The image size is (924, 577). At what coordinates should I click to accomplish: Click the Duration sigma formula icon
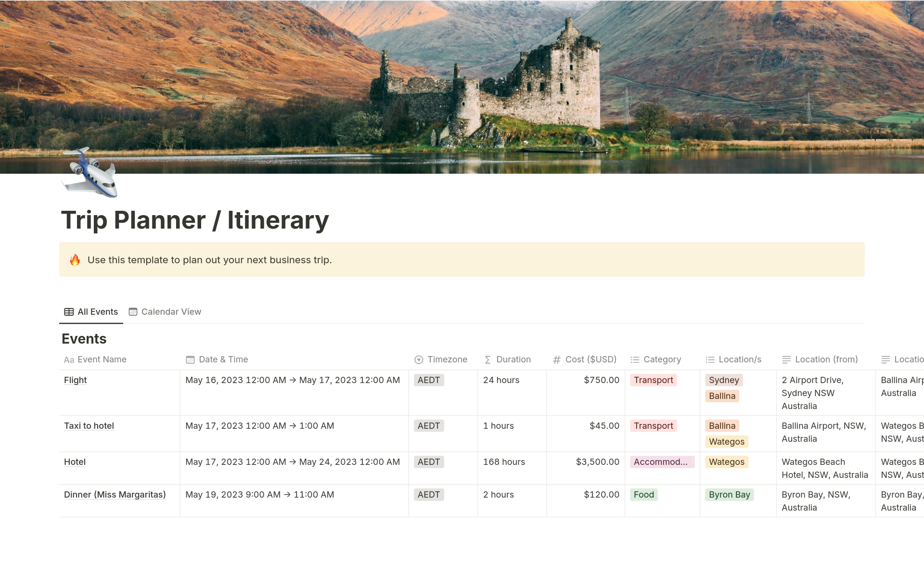pos(488,360)
